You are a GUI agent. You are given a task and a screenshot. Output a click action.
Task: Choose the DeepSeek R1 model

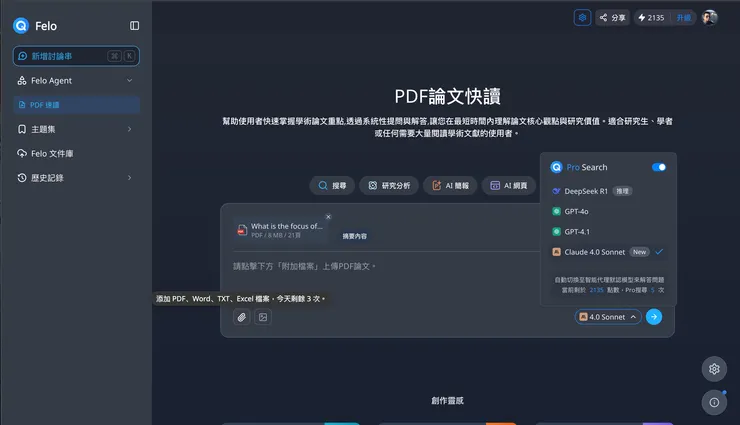point(608,191)
